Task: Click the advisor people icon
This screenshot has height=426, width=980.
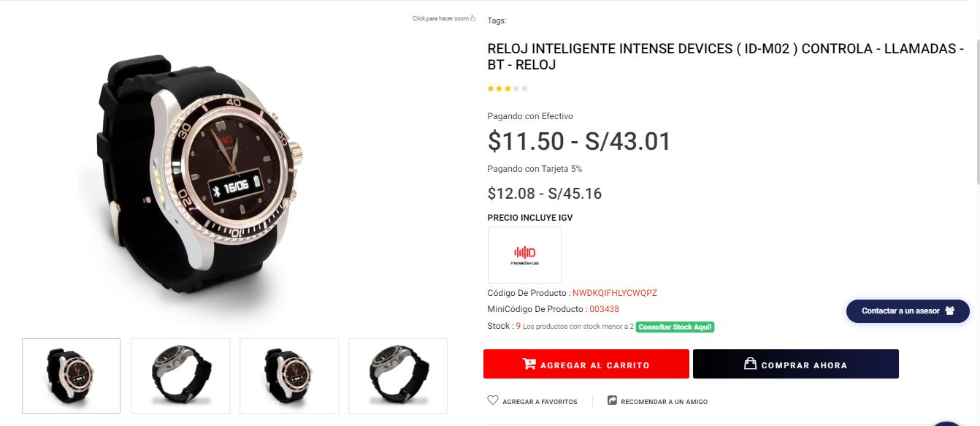Action: (949, 311)
